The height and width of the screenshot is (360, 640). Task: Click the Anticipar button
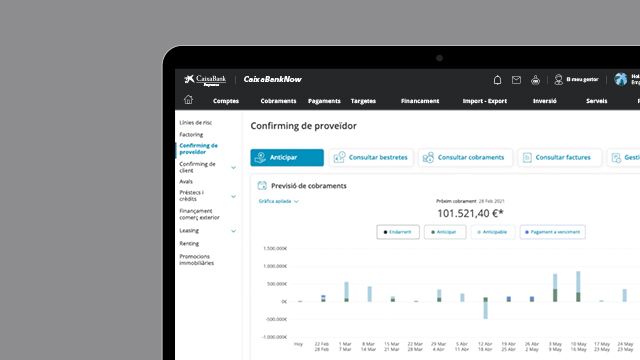click(x=287, y=158)
